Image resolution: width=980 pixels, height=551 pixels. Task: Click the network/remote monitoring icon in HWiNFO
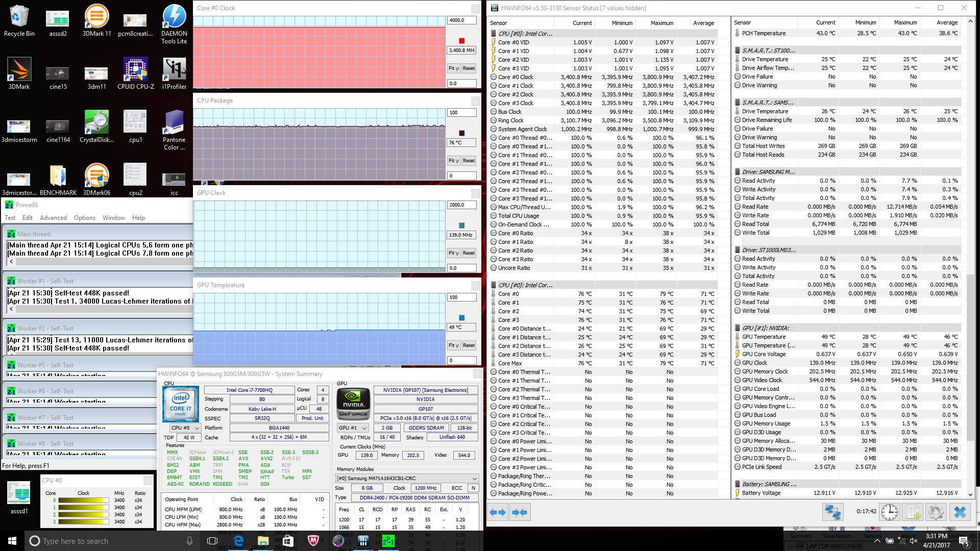pos(832,512)
